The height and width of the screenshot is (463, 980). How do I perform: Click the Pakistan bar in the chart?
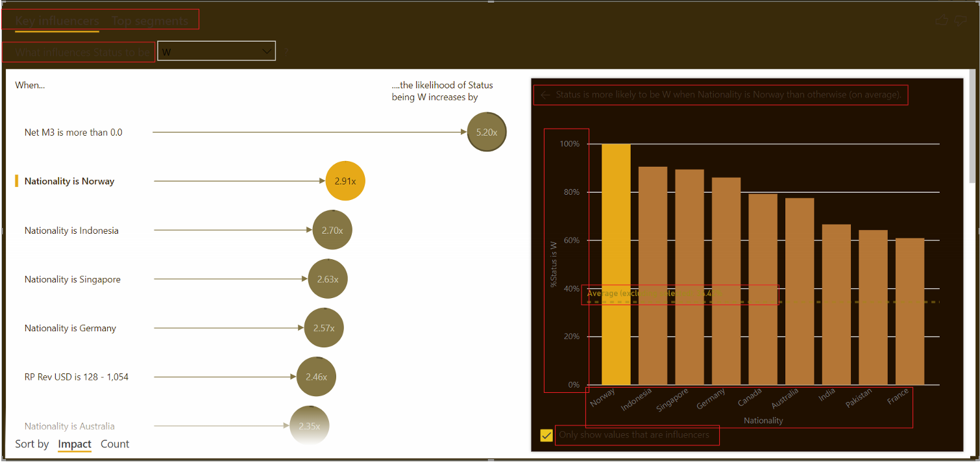pyautogui.click(x=873, y=308)
